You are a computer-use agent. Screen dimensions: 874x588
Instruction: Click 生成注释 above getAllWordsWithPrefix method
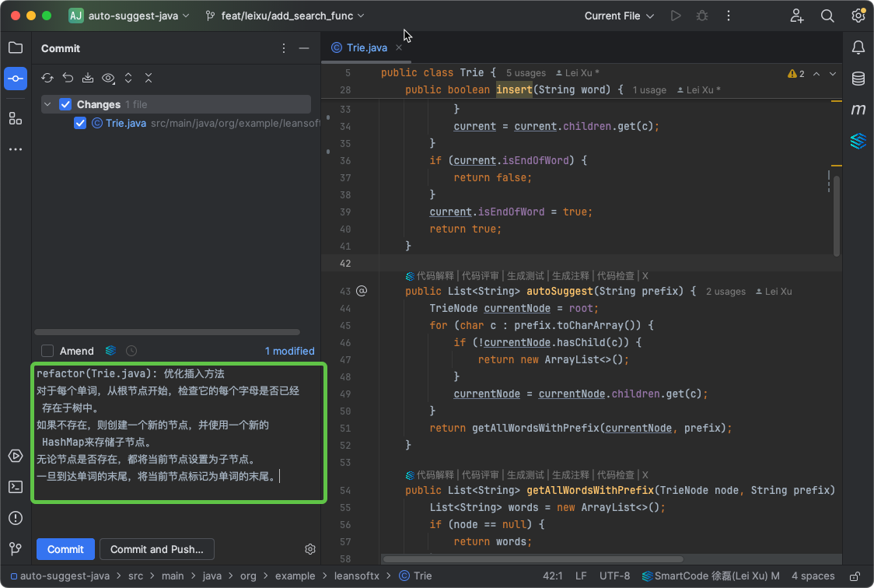point(570,475)
